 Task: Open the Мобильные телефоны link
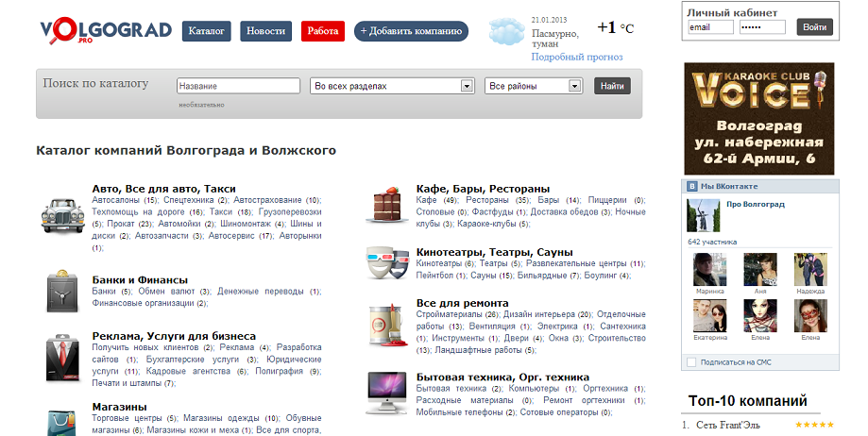coord(459,412)
